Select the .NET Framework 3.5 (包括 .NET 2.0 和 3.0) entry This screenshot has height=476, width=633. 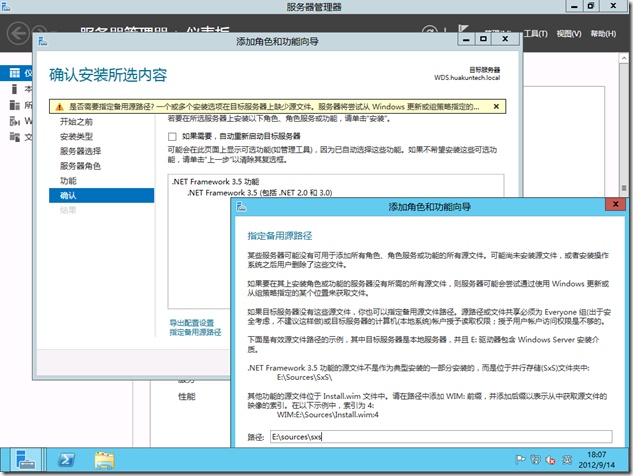pyautogui.click(x=260, y=193)
